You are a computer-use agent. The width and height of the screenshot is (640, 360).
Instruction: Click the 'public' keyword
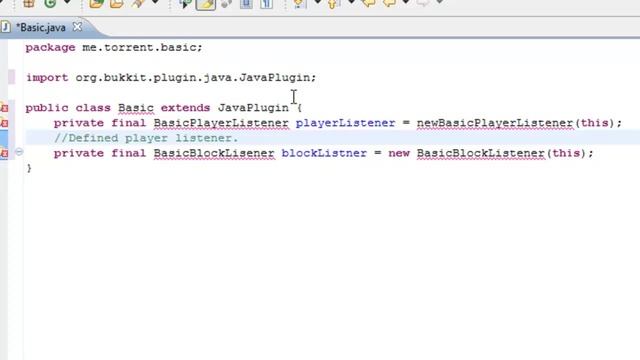[x=47, y=108]
